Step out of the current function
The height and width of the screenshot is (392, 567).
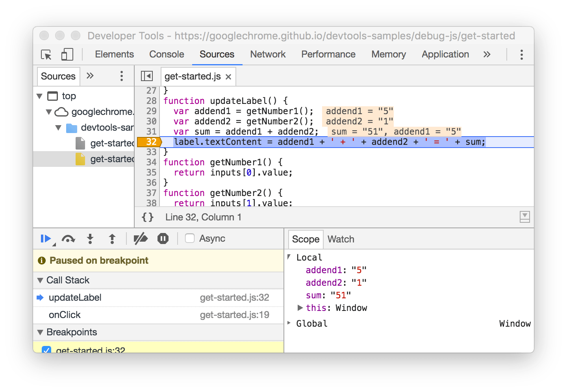click(x=112, y=239)
